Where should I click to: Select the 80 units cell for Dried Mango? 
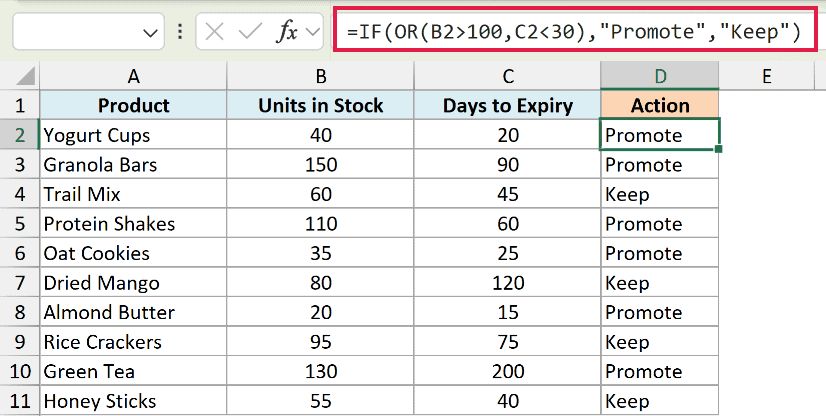tap(320, 283)
